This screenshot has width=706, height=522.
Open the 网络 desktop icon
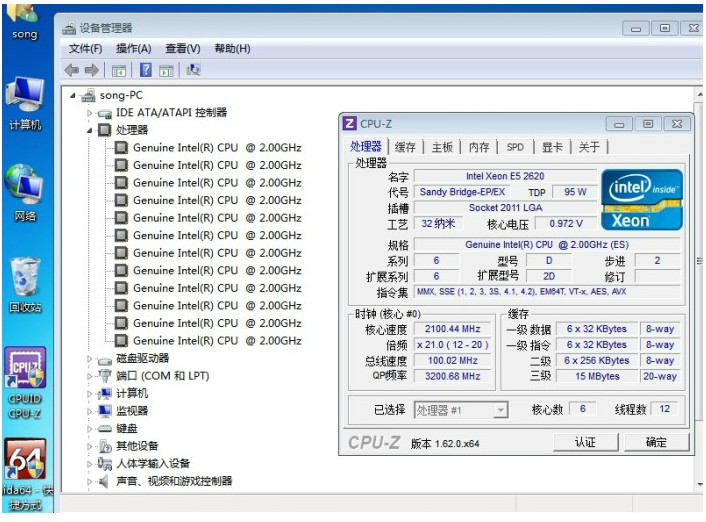pos(25,193)
